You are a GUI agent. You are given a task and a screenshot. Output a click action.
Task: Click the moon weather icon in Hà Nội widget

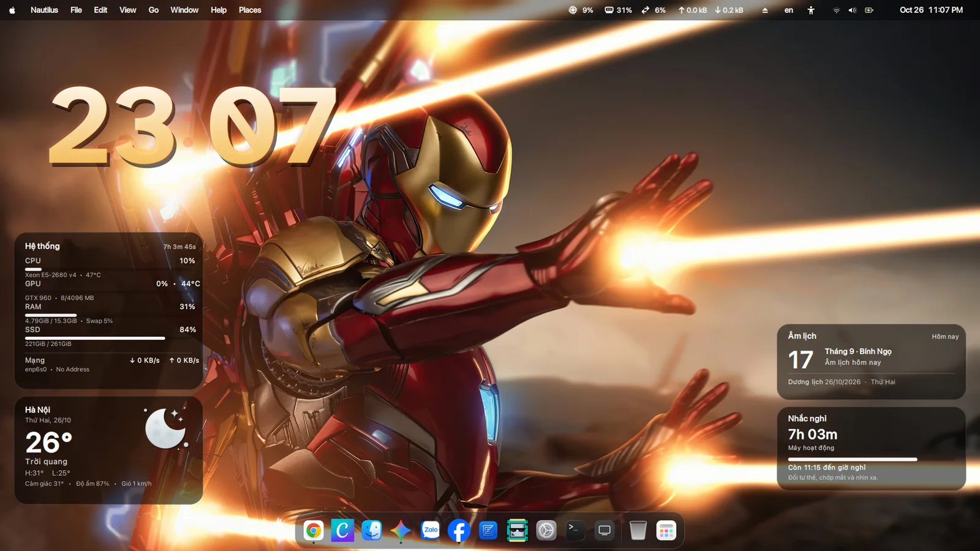pos(165,428)
